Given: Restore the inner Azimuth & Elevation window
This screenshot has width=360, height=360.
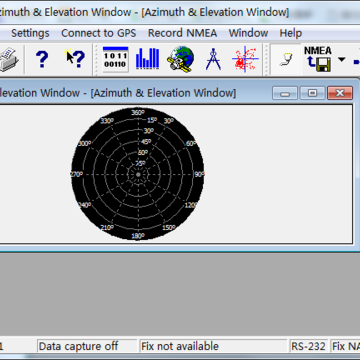Looking at the screenshot, I should coord(312,93).
